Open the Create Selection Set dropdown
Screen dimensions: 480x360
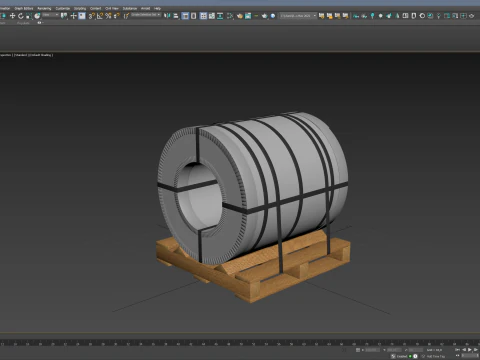click(146, 15)
